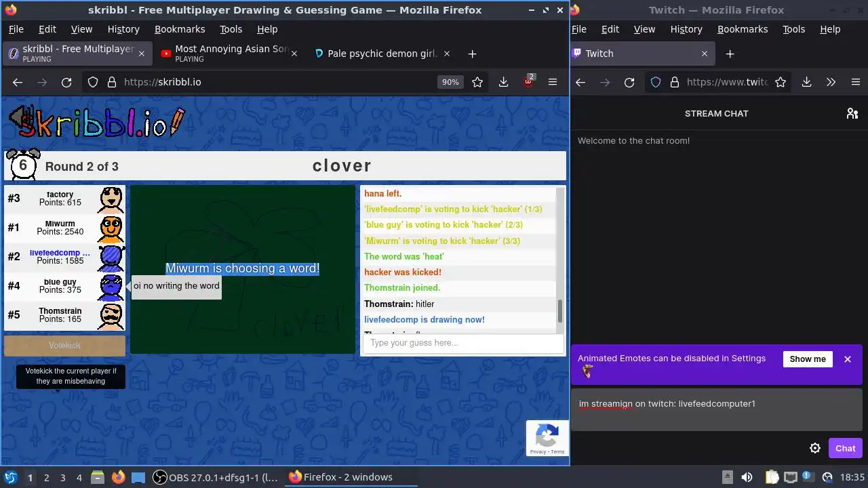The image size is (868, 488).
Task: Bookmark skribbl.io with the star icon
Action: 477,82
